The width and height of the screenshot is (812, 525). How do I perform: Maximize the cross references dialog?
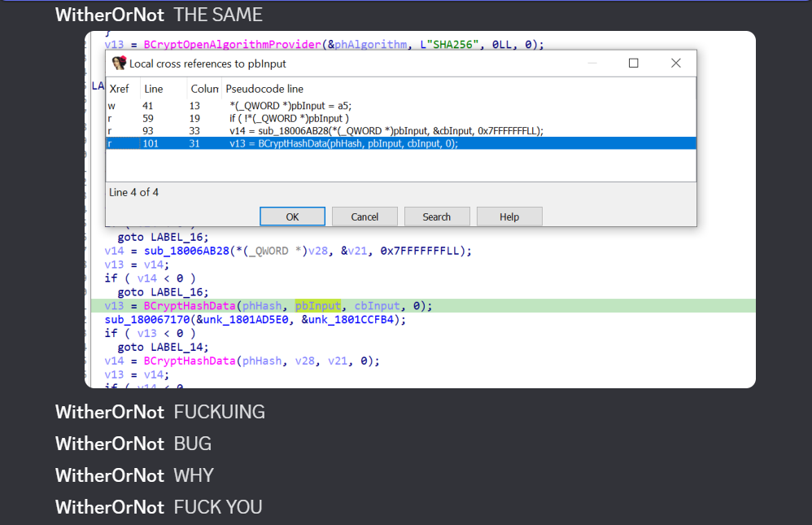[x=634, y=63]
